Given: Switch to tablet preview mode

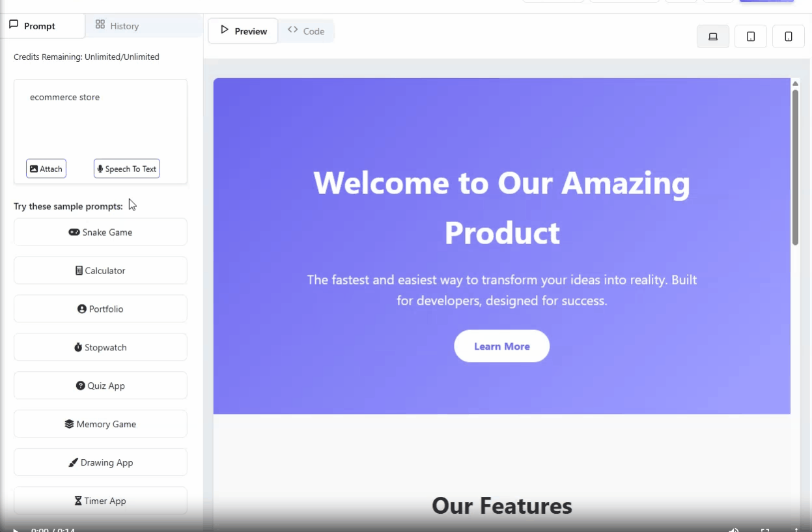Looking at the screenshot, I should (x=751, y=36).
